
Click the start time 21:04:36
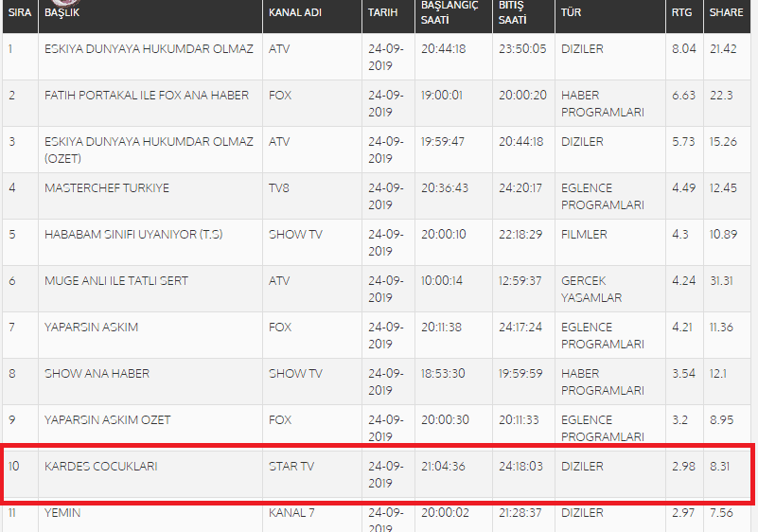443,467
